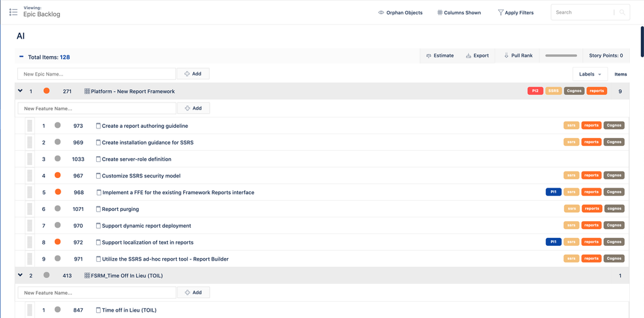Click the epic grid icon for FSRM_Time Off In Lieu
Screen dimensions: 644x318
click(87, 275)
